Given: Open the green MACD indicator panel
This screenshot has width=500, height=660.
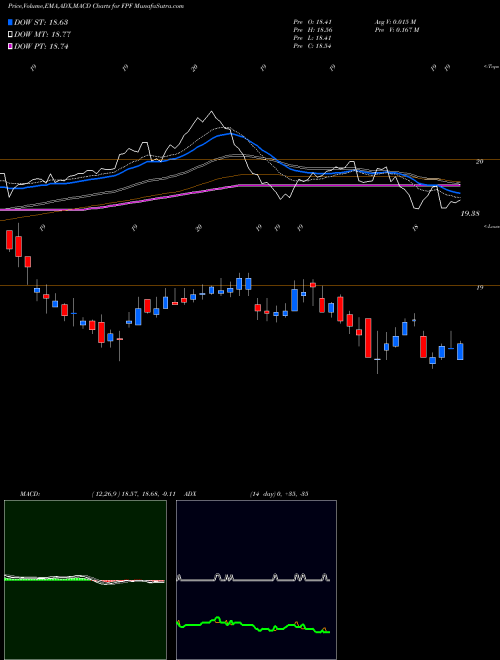Looking at the screenshot, I should (x=85, y=580).
